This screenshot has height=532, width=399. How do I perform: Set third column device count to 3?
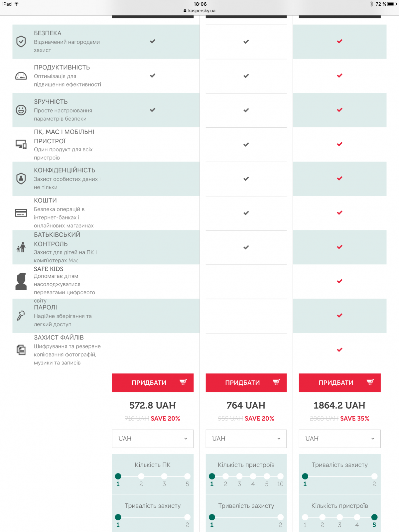(x=339, y=517)
